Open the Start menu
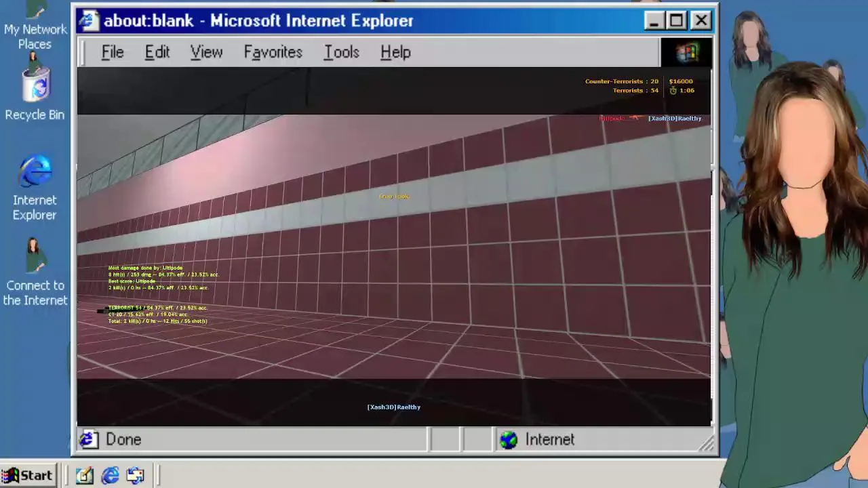This screenshot has height=488, width=868. click(27, 475)
